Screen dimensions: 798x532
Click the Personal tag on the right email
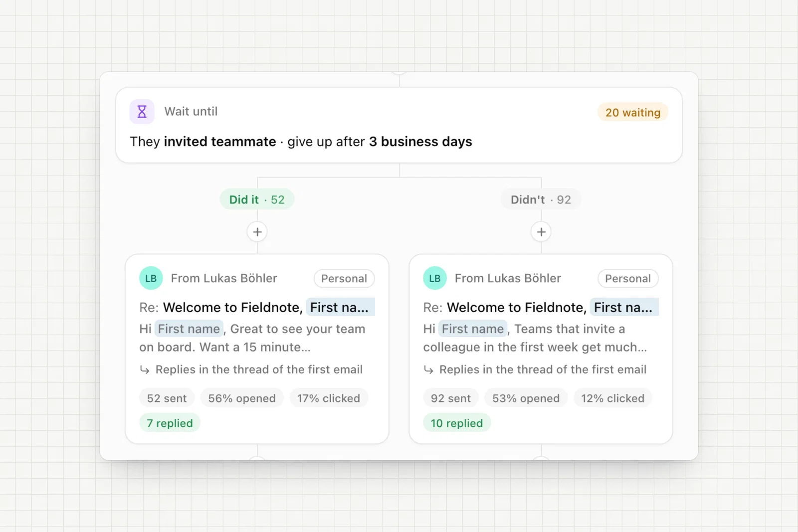pyautogui.click(x=628, y=279)
